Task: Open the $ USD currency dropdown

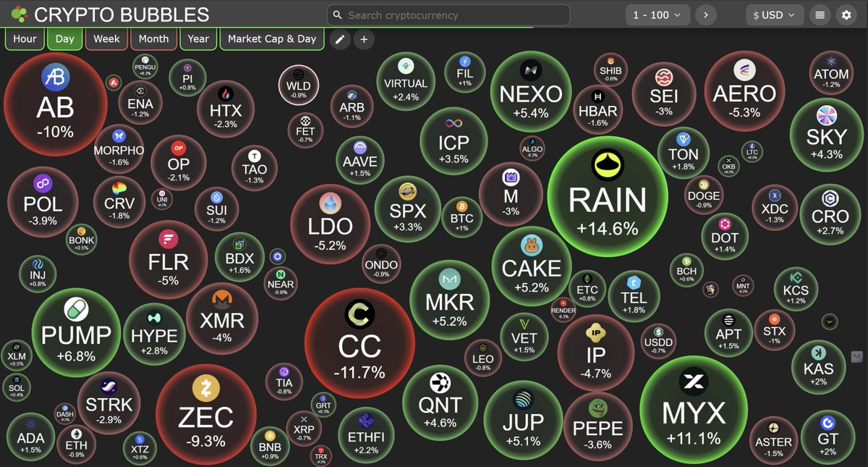Action: pos(774,14)
